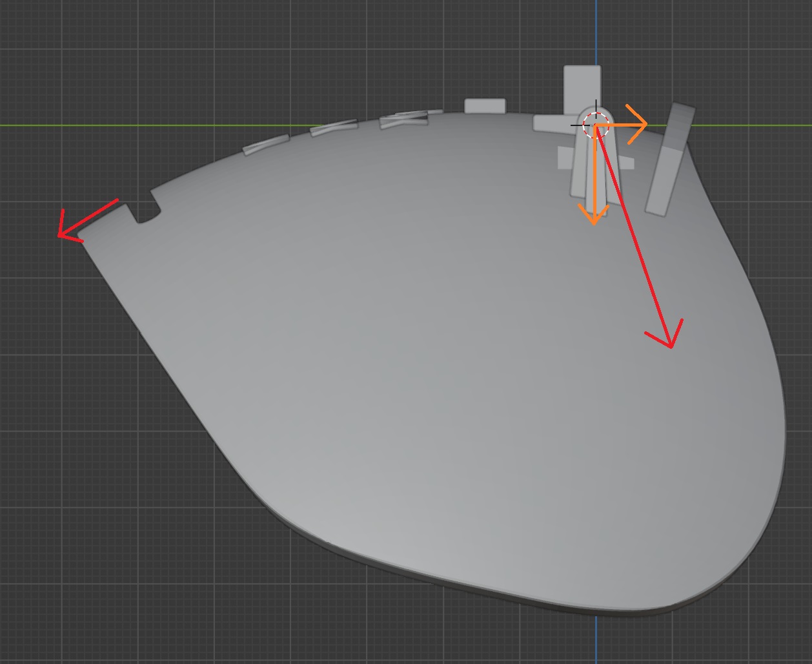Click the blue axis line below the model
812x664 pixels.
point(596,639)
